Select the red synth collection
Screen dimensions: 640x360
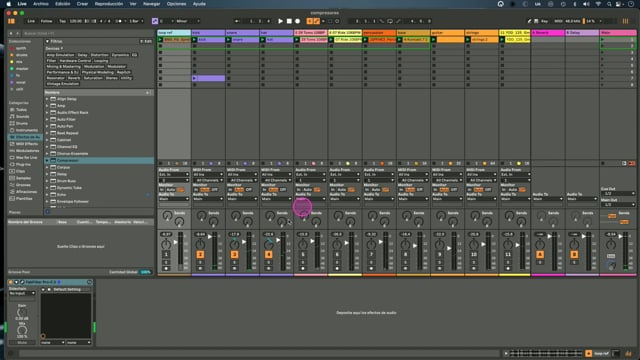click(18, 48)
